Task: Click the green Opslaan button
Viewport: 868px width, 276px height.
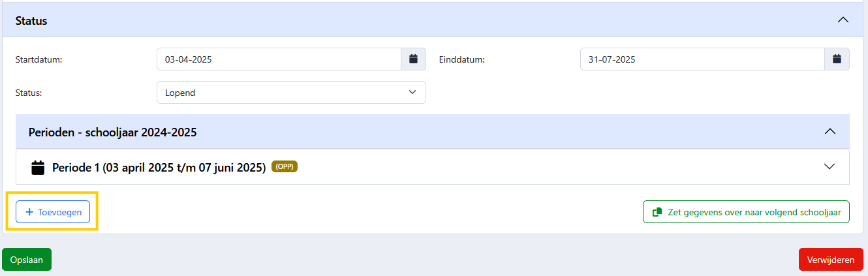Action: point(27,260)
